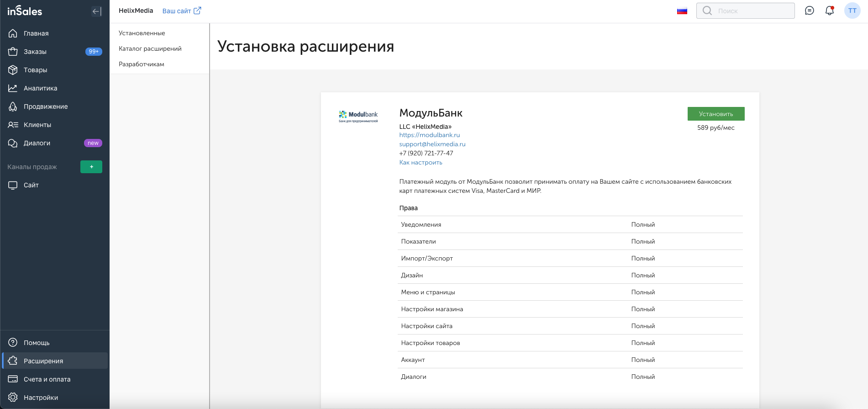The height and width of the screenshot is (409, 868).
Task: Click the external link icon beside Ваш сайт
Action: (x=197, y=11)
